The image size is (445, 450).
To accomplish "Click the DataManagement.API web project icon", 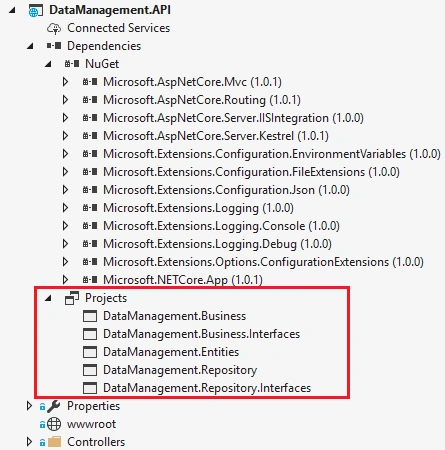I will click(35, 11).
